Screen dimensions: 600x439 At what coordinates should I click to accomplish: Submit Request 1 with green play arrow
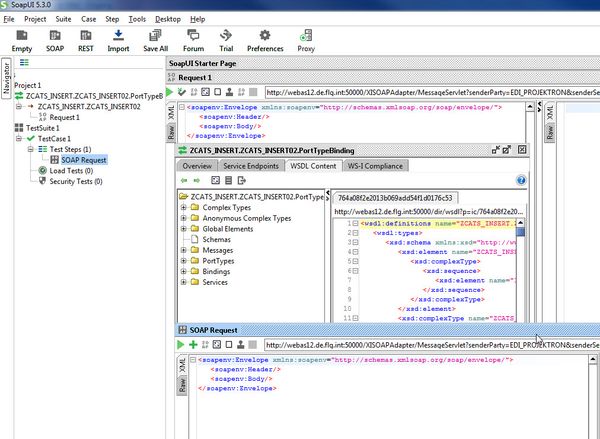pos(170,92)
